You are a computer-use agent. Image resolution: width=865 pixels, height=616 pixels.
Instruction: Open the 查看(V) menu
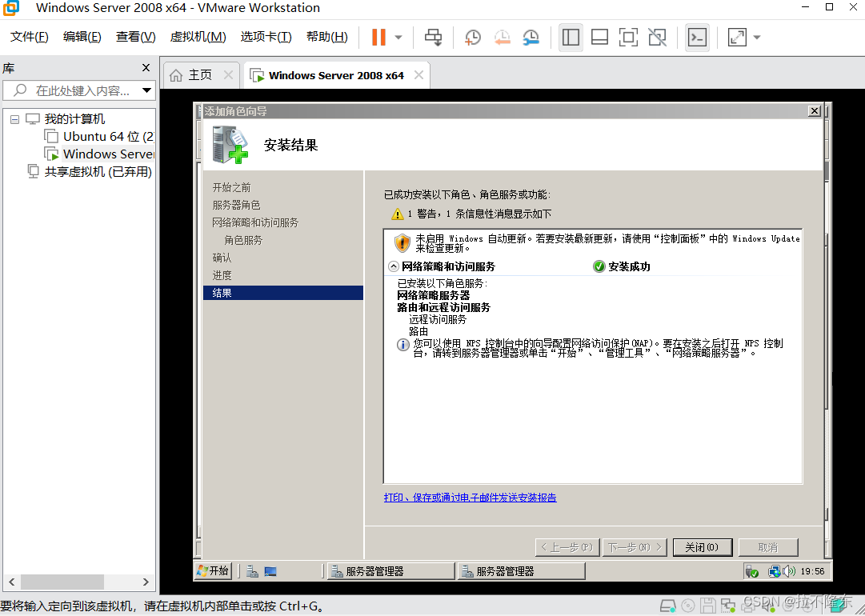click(136, 37)
